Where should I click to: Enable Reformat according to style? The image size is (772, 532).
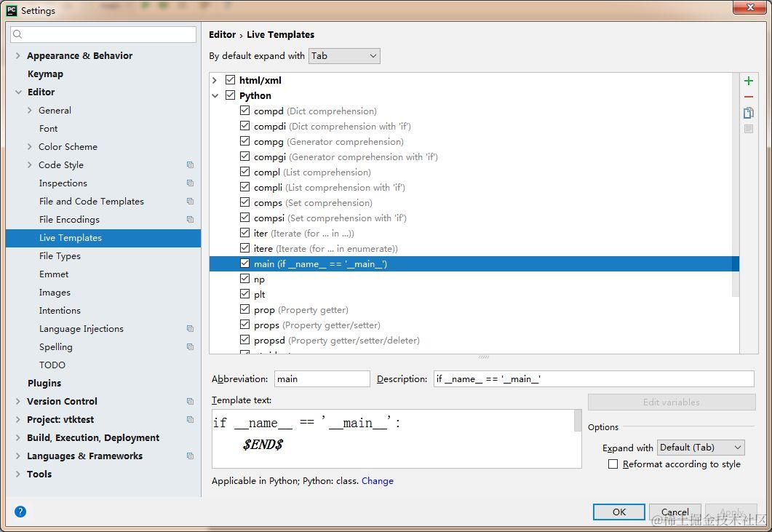[613, 464]
